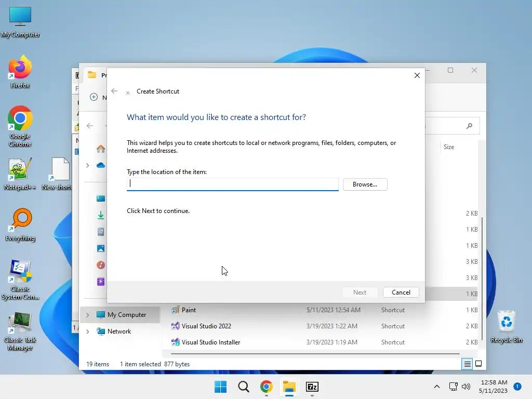Image resolution: width=532 pixels, height=399 pixels.
Task: Click the Explorer horizontal scrollbar
Action: click(315, 353)
